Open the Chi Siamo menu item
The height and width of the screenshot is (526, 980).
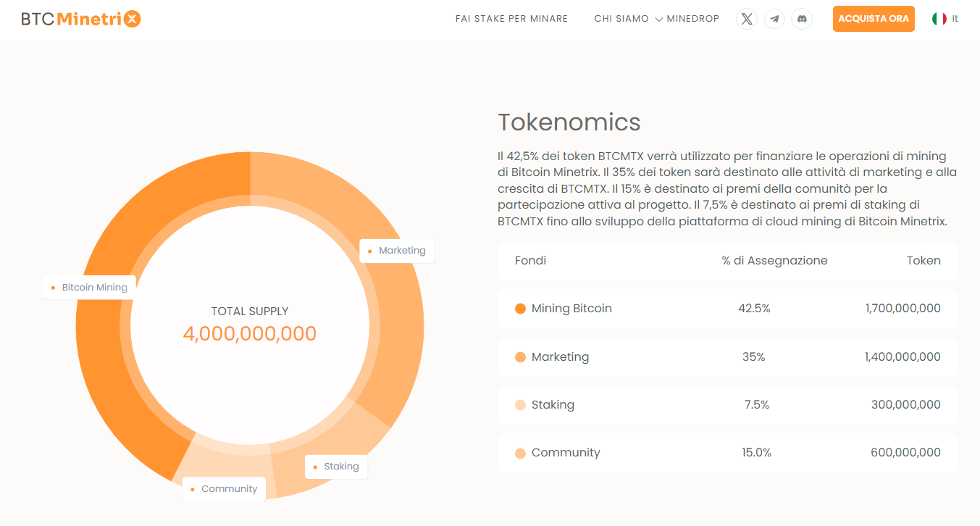(621, 19)
